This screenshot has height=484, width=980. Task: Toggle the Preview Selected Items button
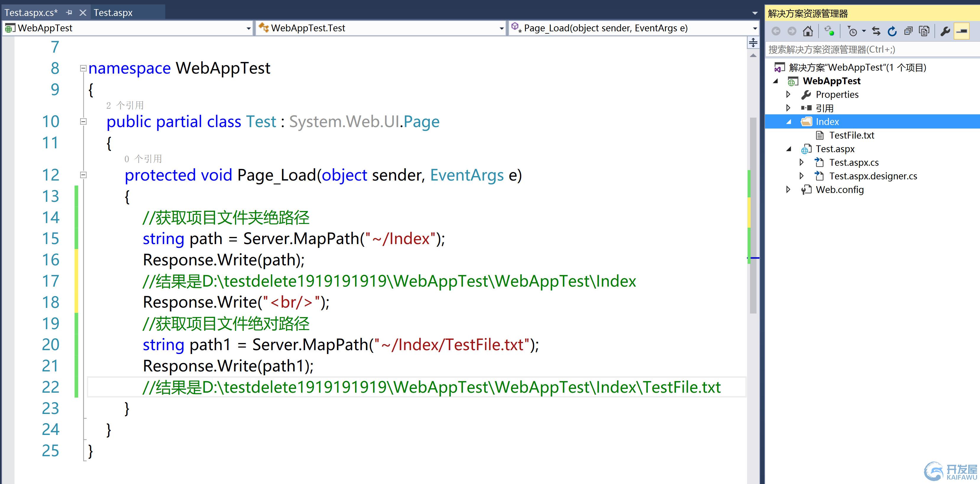pyautogui.click(x=962, y=31)
